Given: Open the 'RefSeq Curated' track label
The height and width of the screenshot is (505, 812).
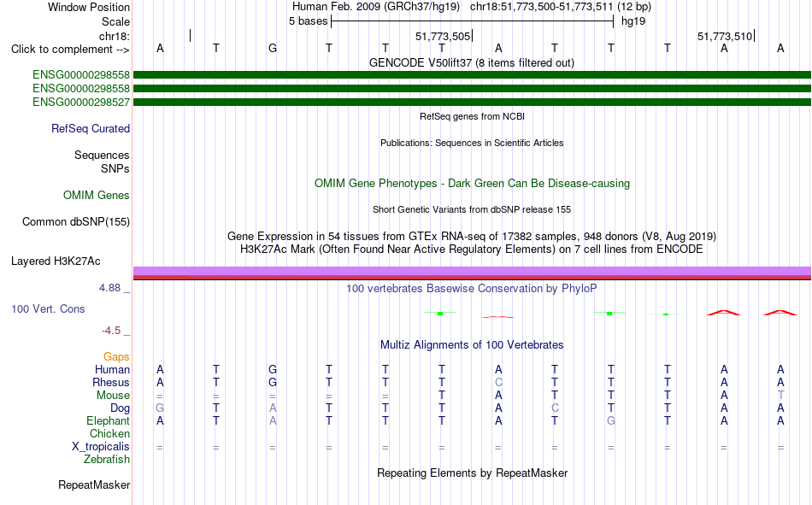Looking at the screenshot, I should [x=90, y=128].
